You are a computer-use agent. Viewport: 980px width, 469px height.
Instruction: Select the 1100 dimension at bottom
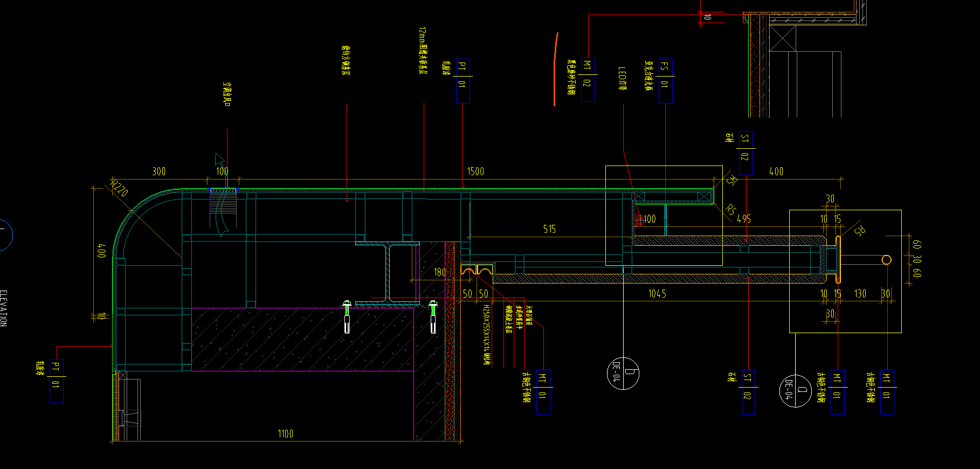(286, 434)
